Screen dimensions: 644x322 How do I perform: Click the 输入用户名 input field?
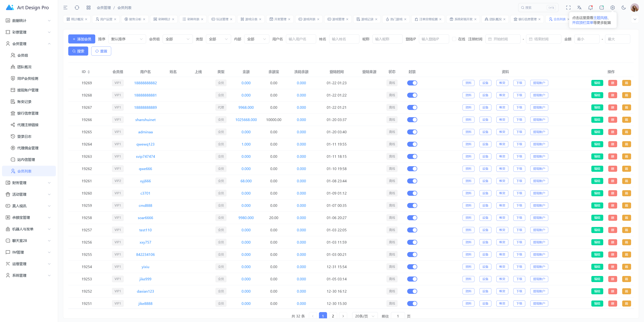301,39
